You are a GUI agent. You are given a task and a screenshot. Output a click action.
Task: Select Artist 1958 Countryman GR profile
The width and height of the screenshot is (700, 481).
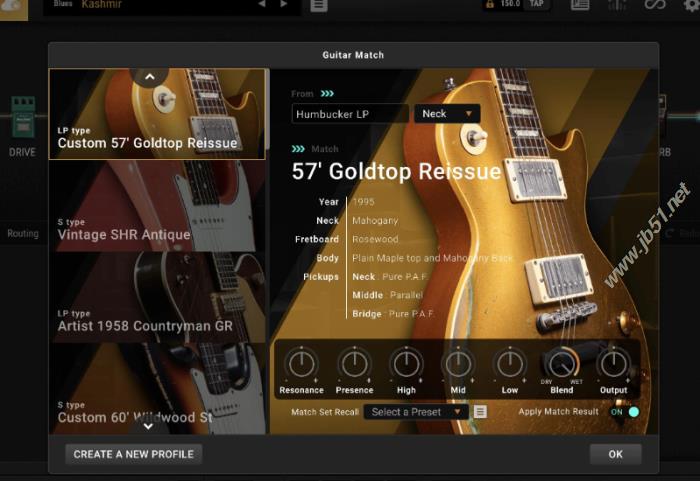click(x=157, y=297)
